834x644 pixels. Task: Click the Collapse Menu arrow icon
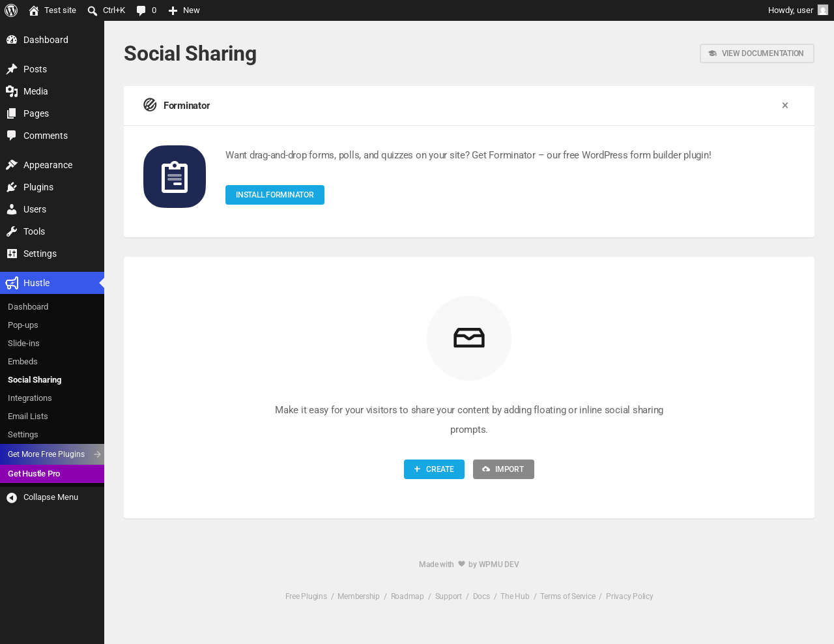(12, 497)
